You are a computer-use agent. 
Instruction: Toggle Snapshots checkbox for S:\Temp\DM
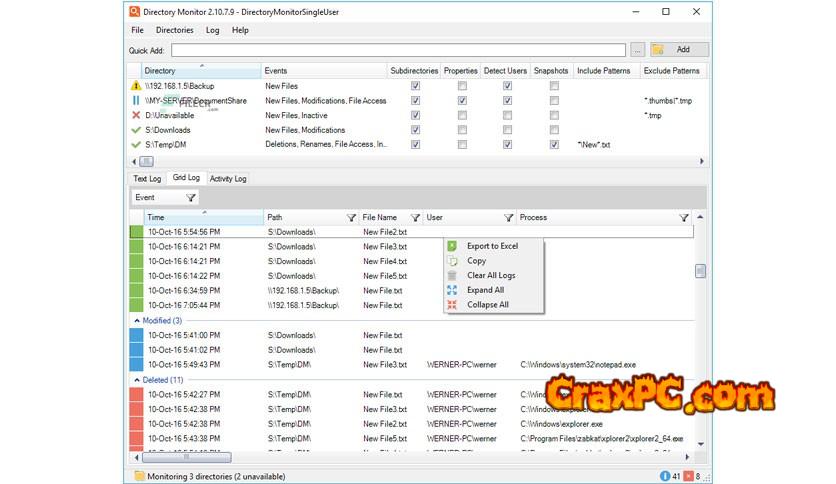(x=554, y=145)
